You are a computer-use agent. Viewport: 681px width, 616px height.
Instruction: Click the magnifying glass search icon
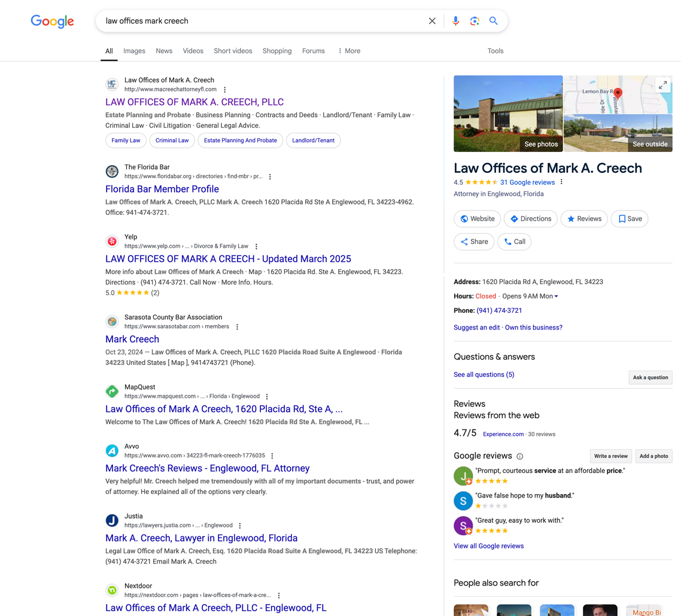[493, 21]
